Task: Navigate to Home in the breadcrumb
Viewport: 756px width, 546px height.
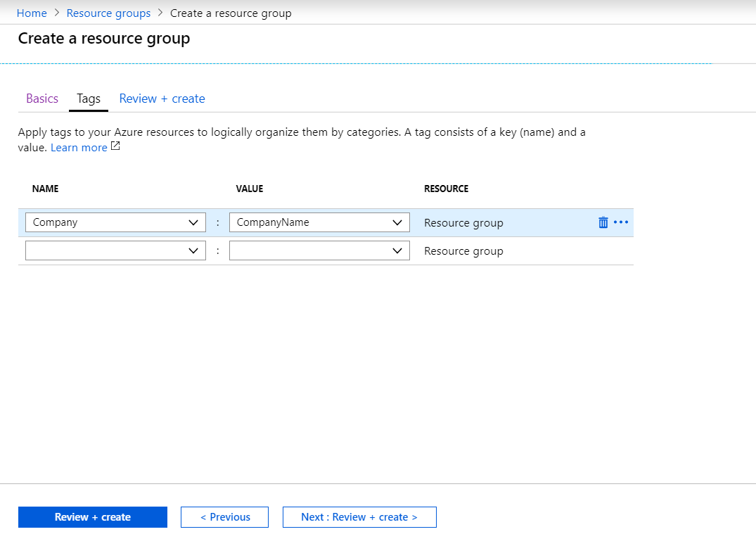Action: point(32,13)
